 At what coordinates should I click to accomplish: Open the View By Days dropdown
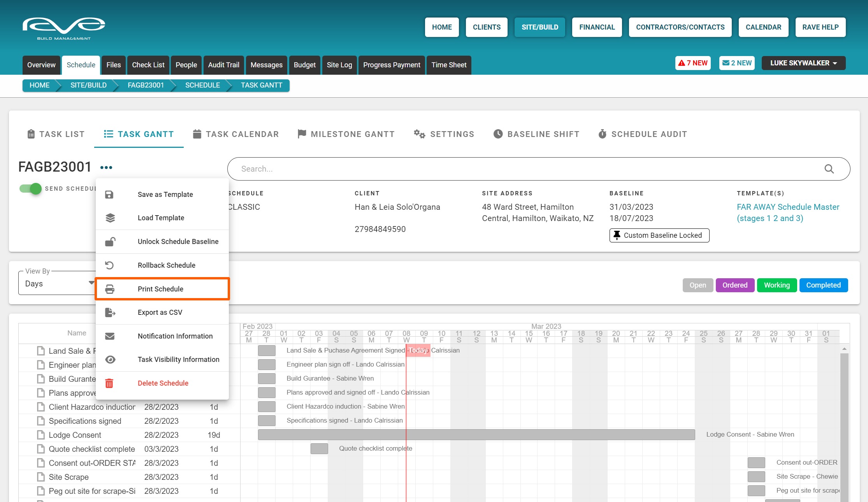[58, 284]
